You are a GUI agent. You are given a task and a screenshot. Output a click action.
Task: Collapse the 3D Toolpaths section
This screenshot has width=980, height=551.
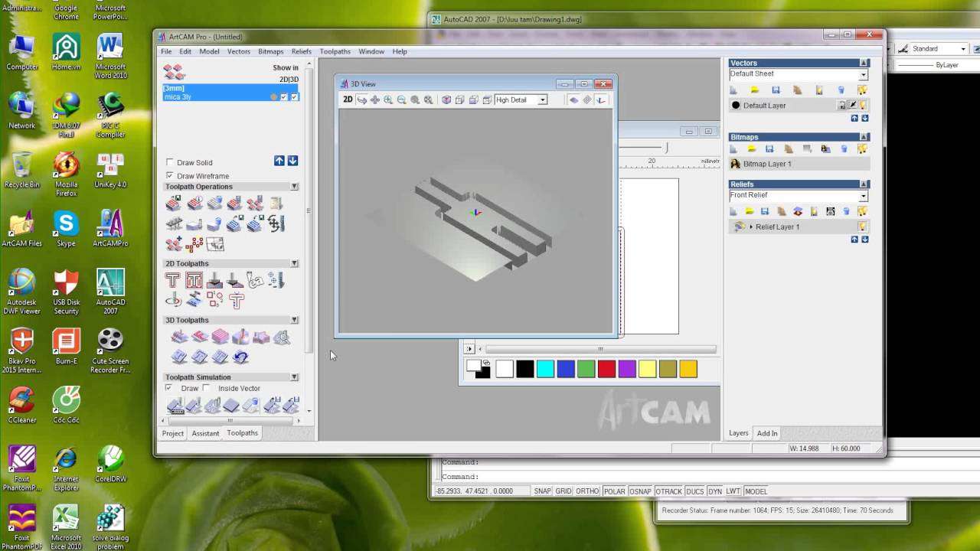(294, 320)
